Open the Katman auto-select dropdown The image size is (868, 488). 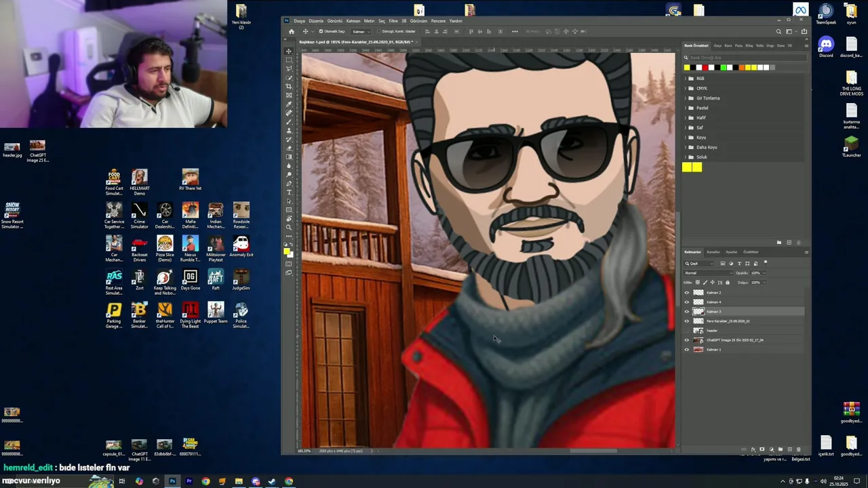tap(361, 31)
